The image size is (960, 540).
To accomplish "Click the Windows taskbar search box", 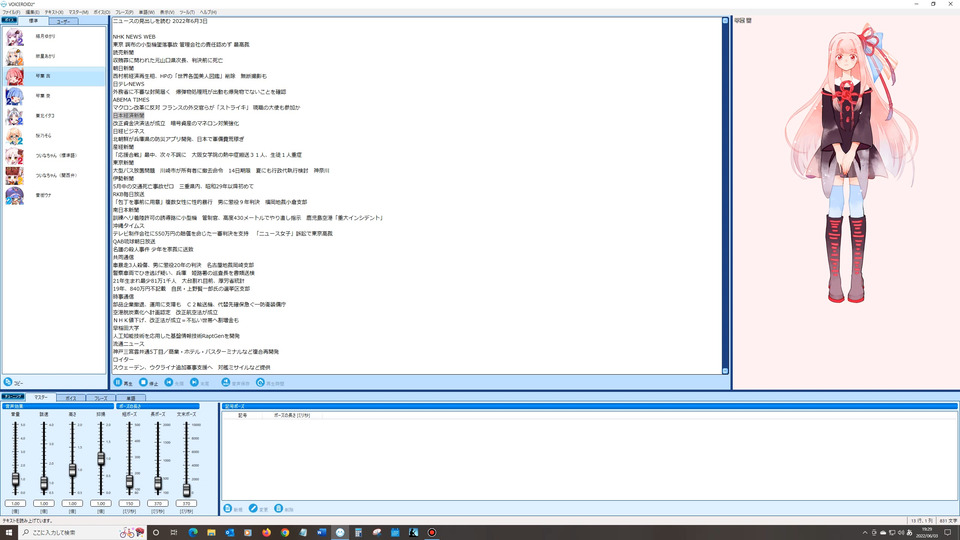I will (x=83, y=533).
